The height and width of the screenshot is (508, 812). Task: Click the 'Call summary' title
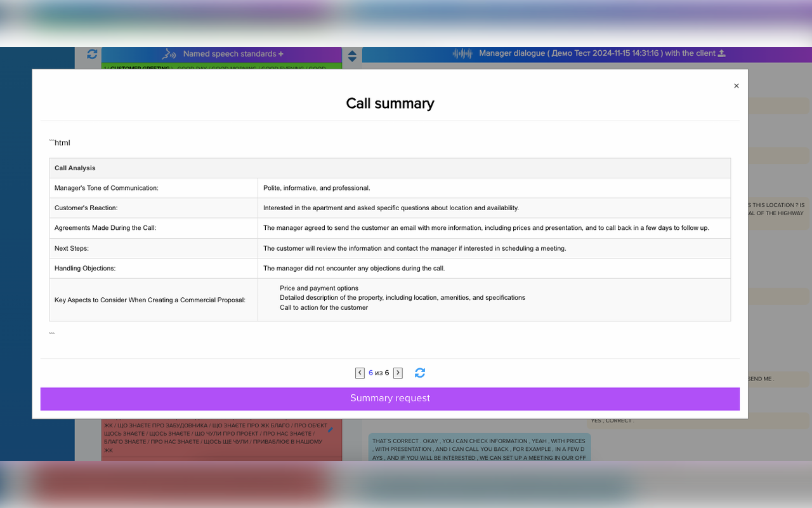[x=390, y=104]
